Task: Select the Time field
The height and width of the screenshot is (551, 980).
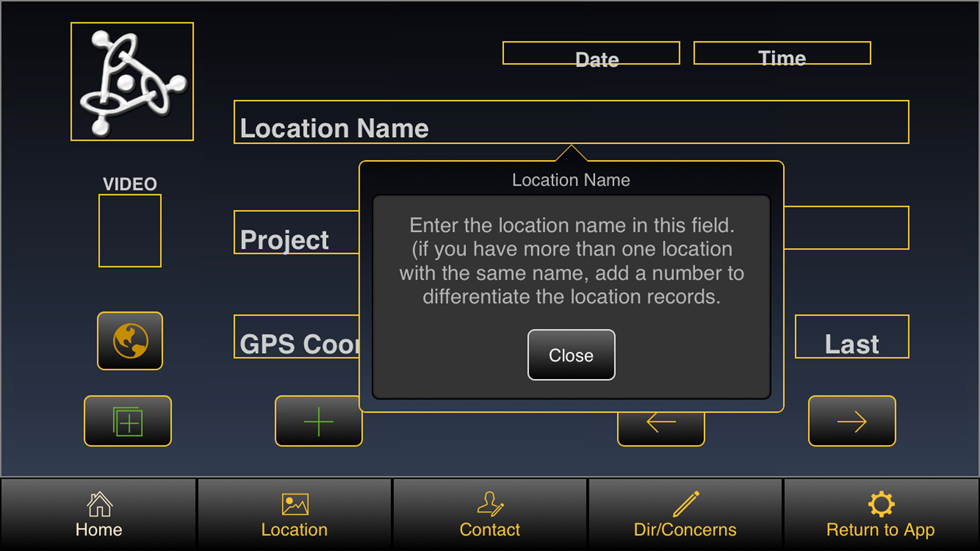Action: tap(782, 53)
